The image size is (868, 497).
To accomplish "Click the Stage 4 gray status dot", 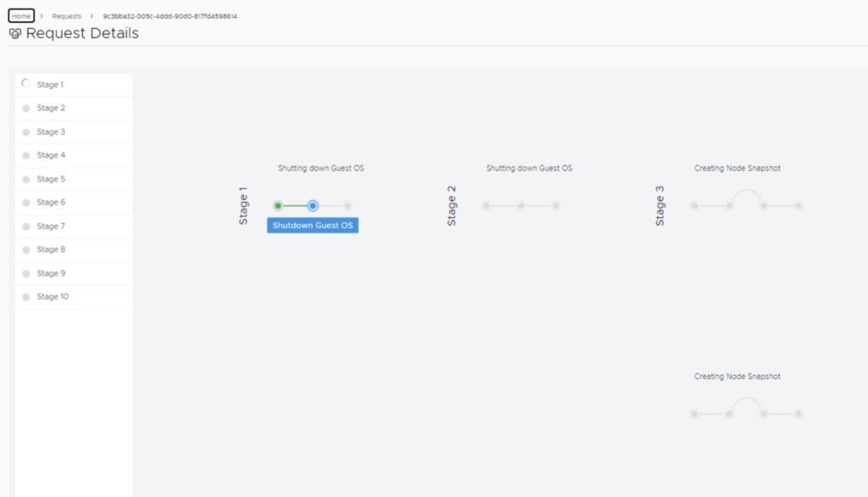I will pos(26,156).
